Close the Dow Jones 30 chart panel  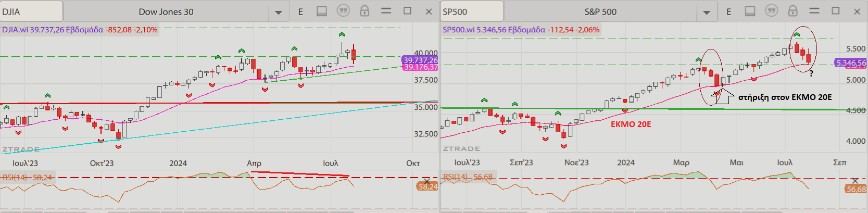(x=429, y=11)
